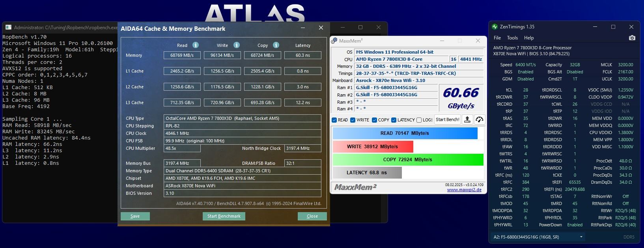Click the Ram #2 G.Skill module entry
644x248 pixels.
tap(396, 95)
